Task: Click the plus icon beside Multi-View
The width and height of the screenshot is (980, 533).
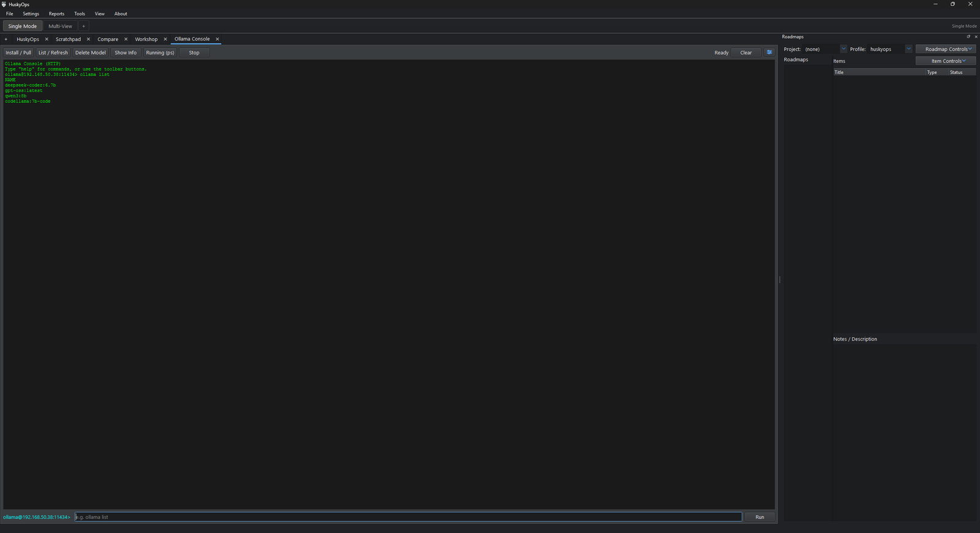Action: click(84, 26)
